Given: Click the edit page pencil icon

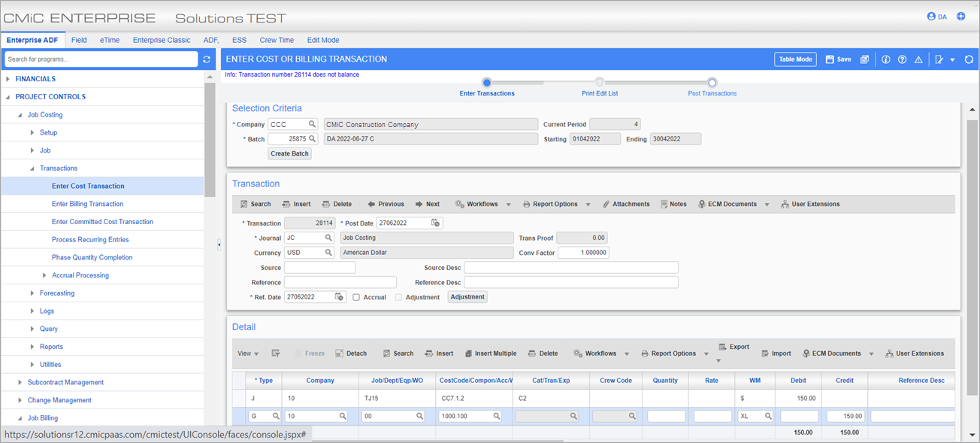Looking at the screenshot, I should click(x=939, y=59).
